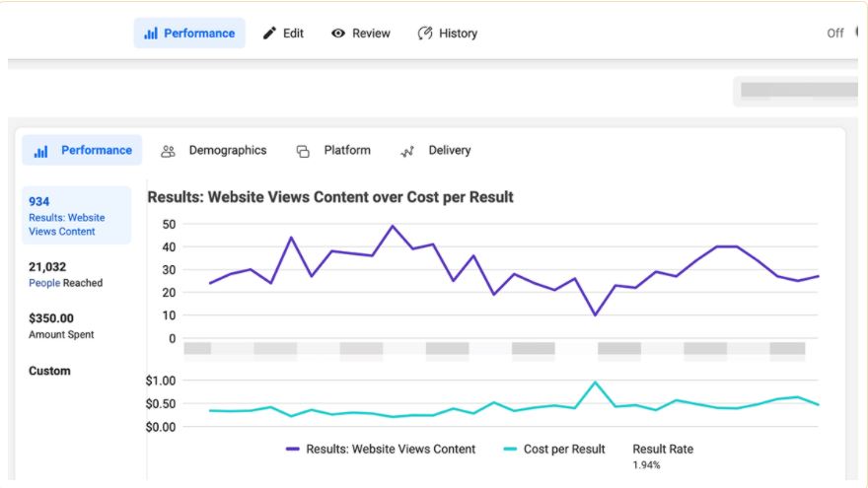This screenshot has width=868, height=488.
Task: Toggle the teal Cost per Result legend entry
Action: pyautogui.click(x=554, y=449)
